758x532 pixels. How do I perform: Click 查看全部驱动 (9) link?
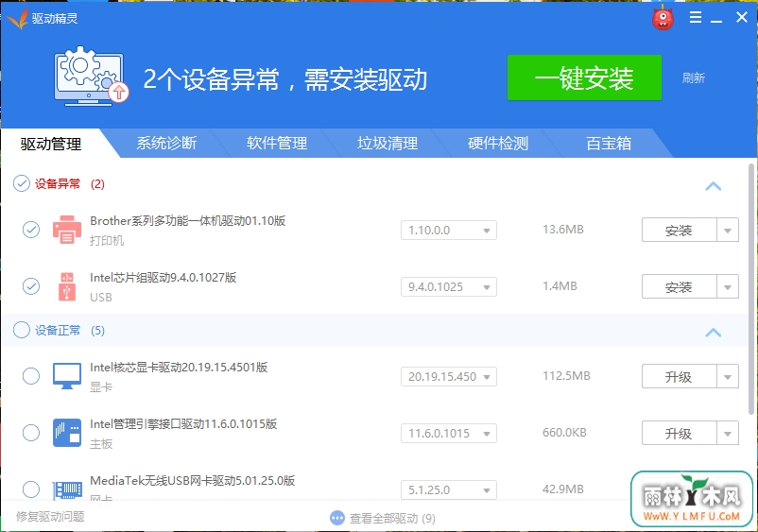(x=392, y=519)
